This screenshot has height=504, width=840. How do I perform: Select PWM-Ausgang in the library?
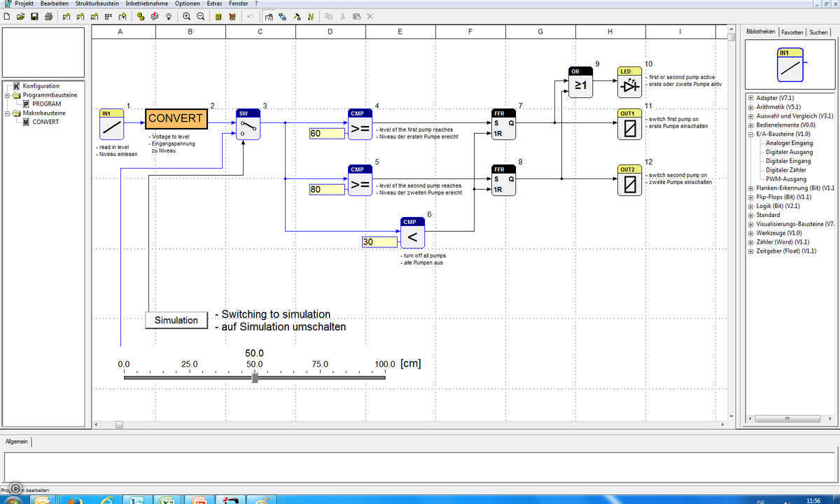click(785, 179)
